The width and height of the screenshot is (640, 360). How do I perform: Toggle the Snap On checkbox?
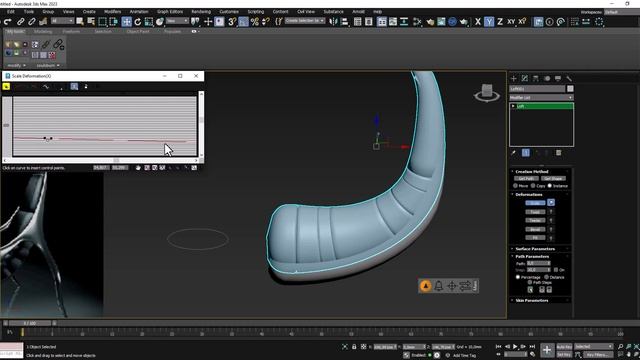click(x=556, y=270)
